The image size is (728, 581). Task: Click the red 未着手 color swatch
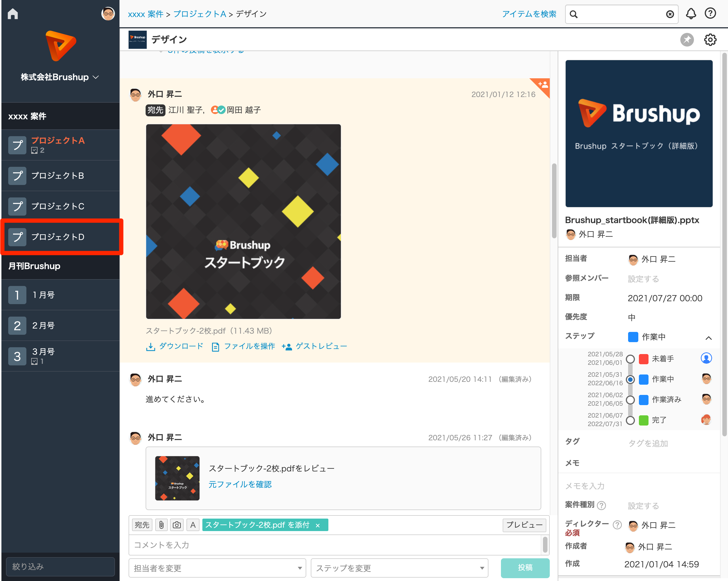[644, 359]
